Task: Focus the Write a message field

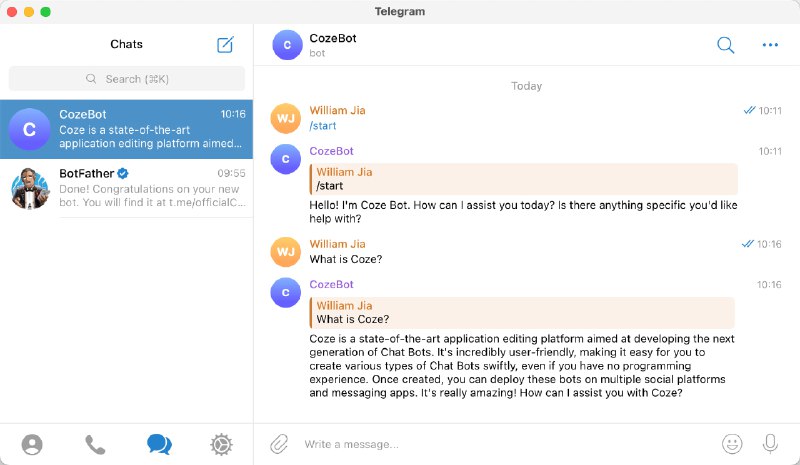Action: (500, 443)
